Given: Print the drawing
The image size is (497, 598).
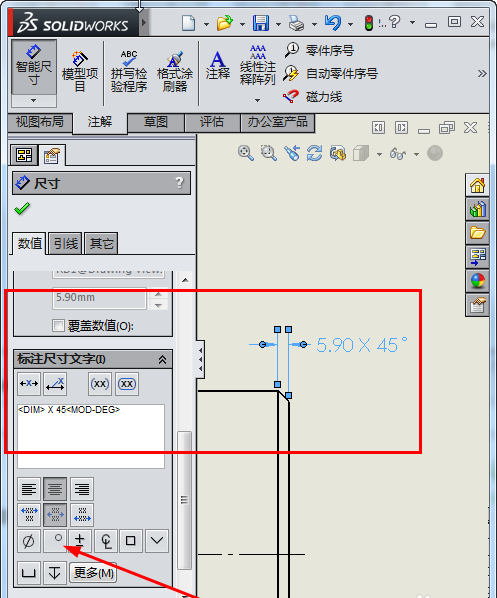Looking at the screenshot, I should tap(296, 23).
